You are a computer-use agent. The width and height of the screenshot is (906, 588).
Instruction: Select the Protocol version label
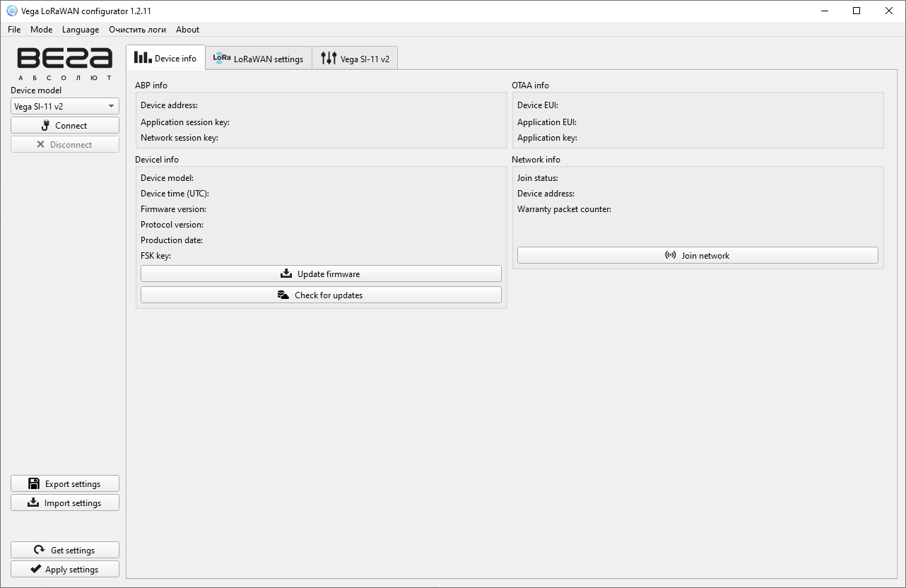[172, 225]
